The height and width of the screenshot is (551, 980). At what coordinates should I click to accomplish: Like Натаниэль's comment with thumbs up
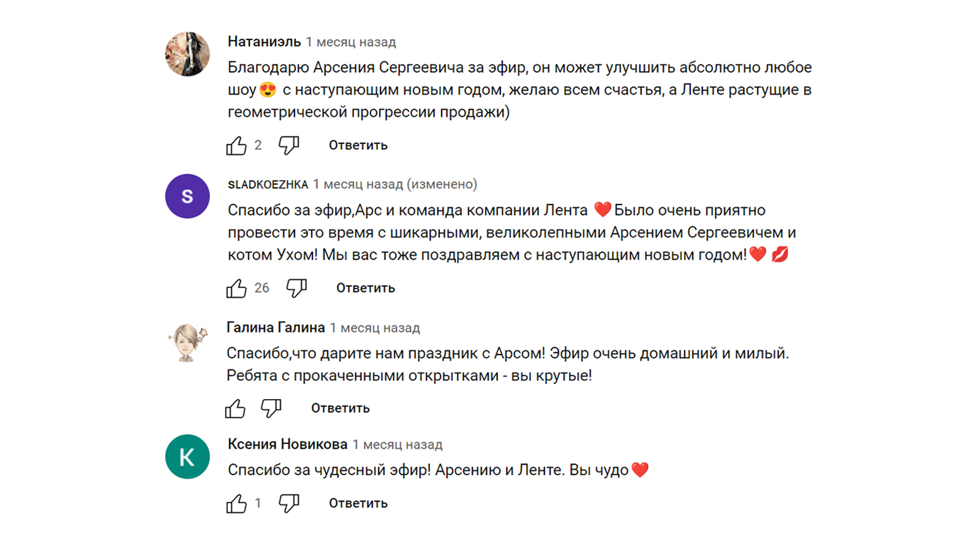click(236, 146)
